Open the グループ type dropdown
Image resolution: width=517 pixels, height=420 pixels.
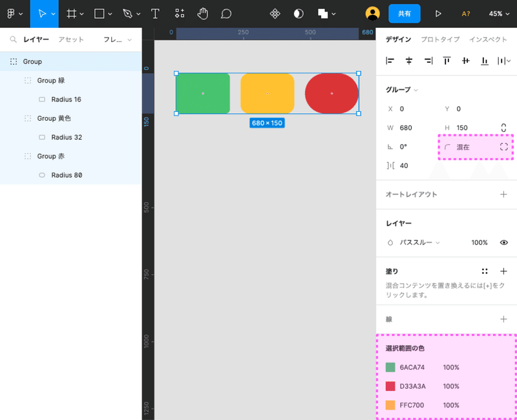point(401,90)
